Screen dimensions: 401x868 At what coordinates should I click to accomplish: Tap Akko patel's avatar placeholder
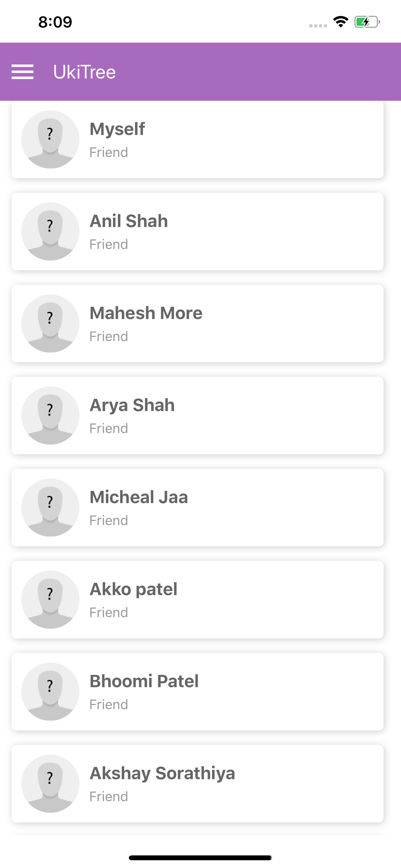coord(50,599)
